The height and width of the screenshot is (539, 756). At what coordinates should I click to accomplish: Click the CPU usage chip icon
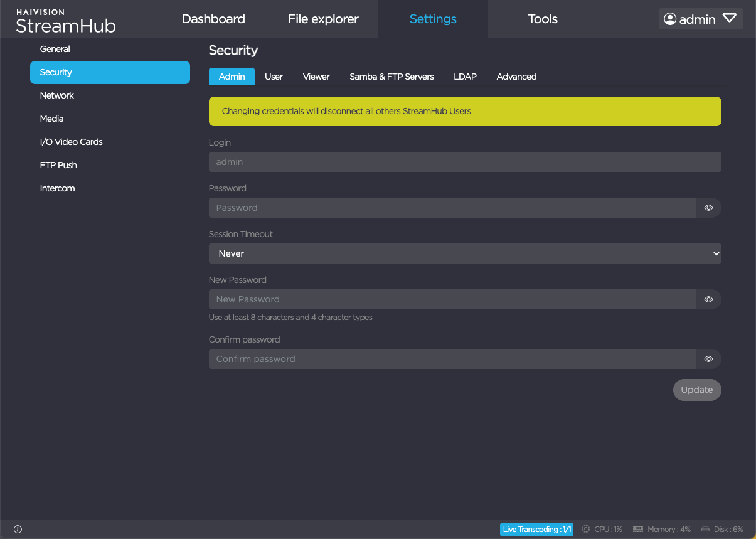pos(586,530)
